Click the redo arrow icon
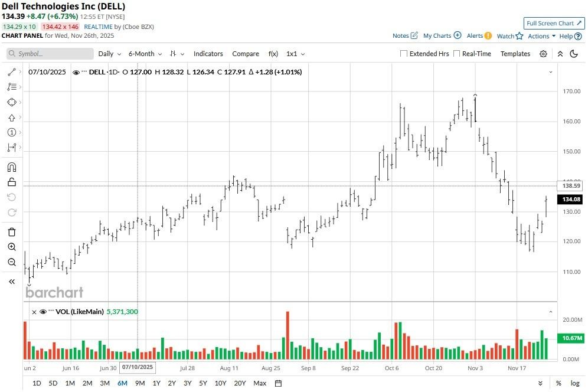 click(x=12, y=213)
